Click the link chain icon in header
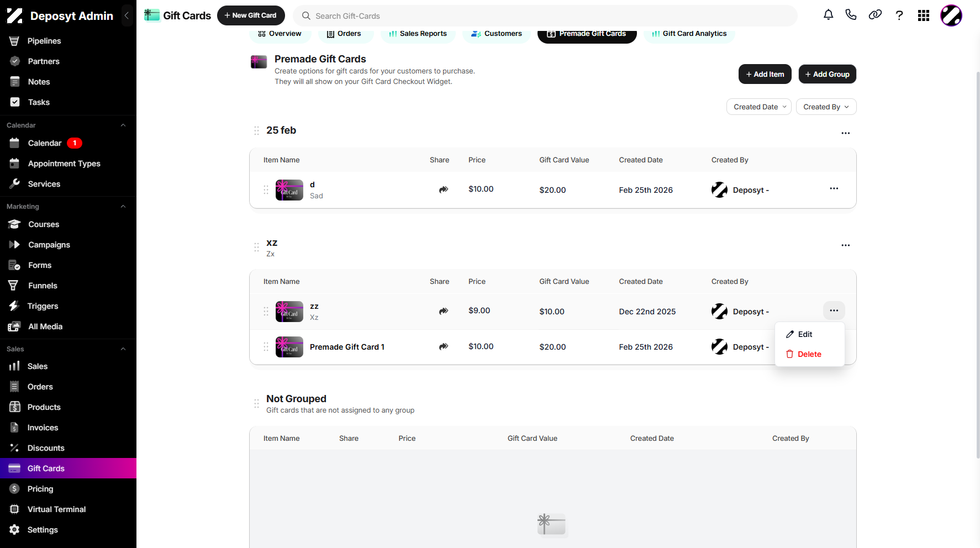This screenshot has width=980, height=548. [x=875, y=15]
